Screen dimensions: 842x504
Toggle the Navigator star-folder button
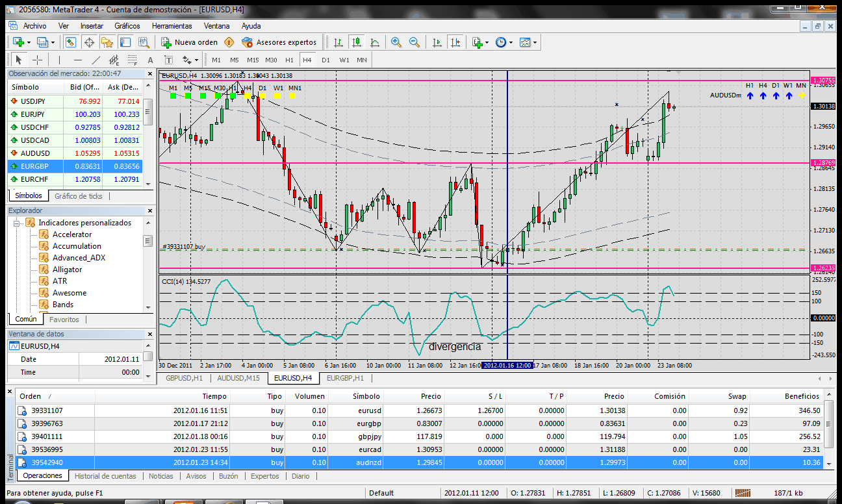107,42
